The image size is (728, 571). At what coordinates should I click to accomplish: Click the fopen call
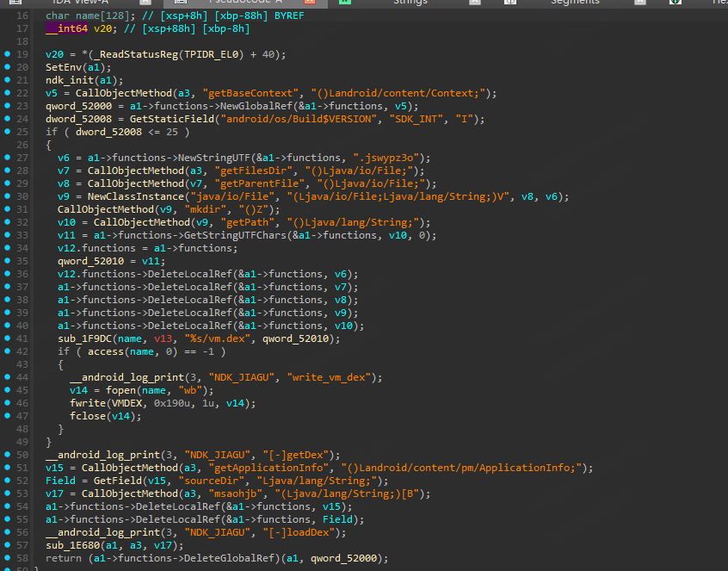[120, 390]
